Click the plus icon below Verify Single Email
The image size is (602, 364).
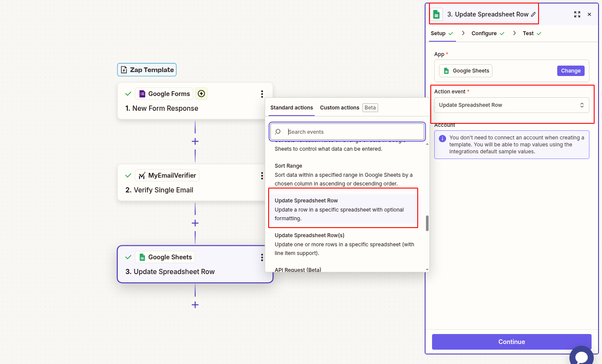point(195,223)
